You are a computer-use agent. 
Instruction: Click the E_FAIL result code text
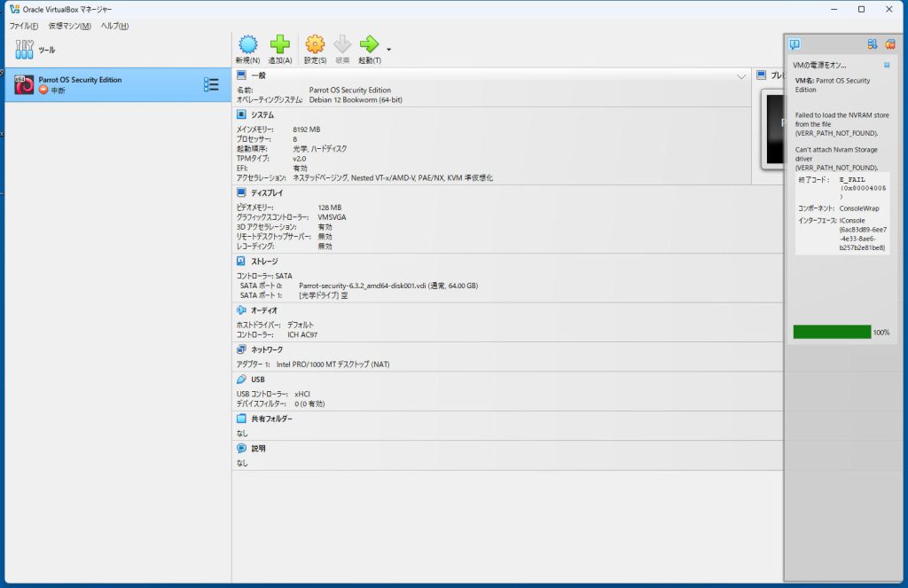pos(852,179)
